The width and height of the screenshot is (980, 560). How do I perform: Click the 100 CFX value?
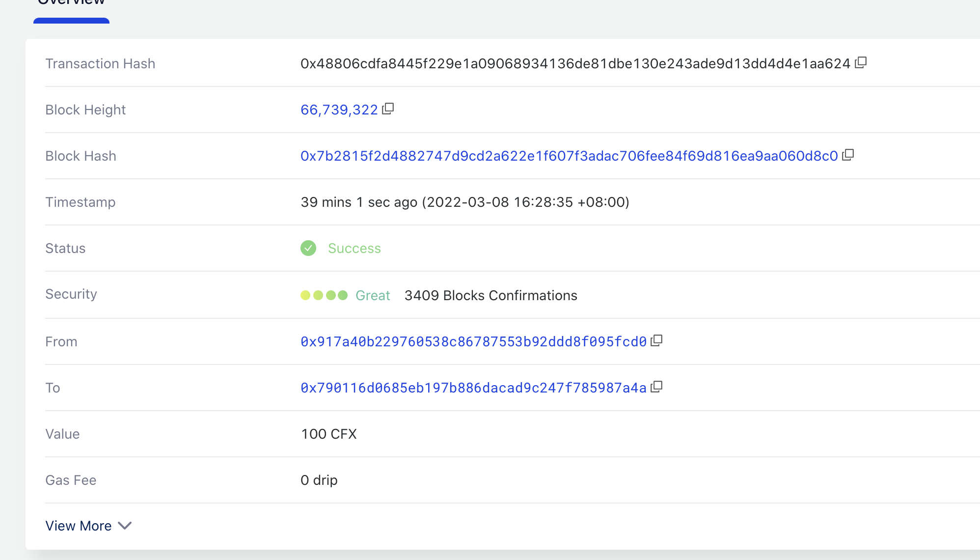328,434
